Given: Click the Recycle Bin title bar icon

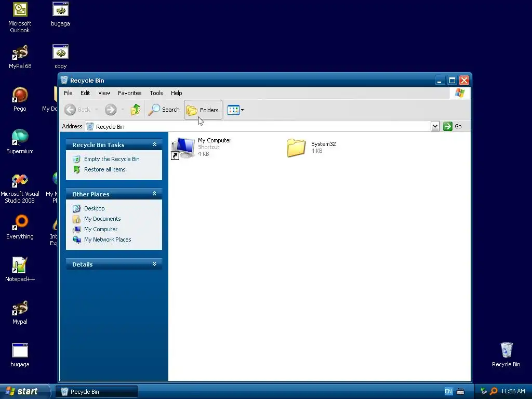Looking at the screenshot, I should click(x=64, y=80).
